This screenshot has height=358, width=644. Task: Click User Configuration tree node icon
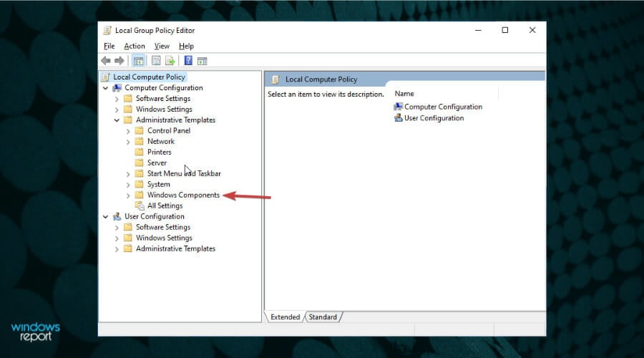pyautogui.click(x=117, y=216)
